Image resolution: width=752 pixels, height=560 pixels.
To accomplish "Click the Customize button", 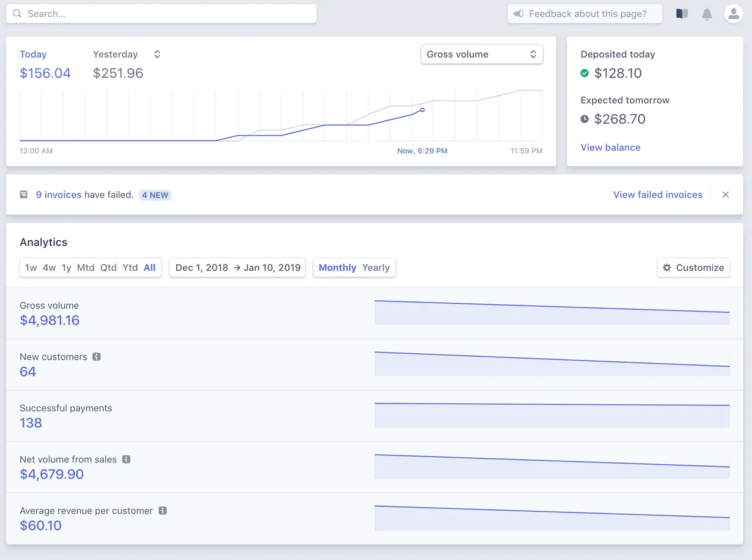I will click(x=693, y=267).
